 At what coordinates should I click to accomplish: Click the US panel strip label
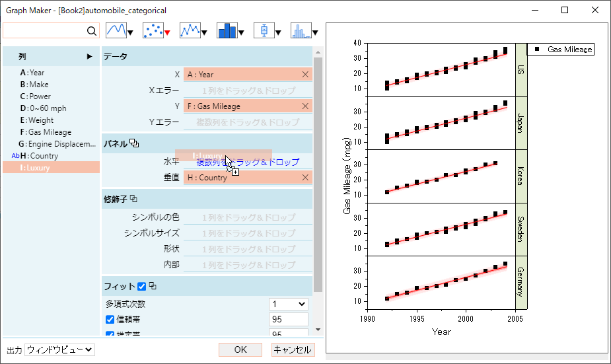(x=521, y=70)
